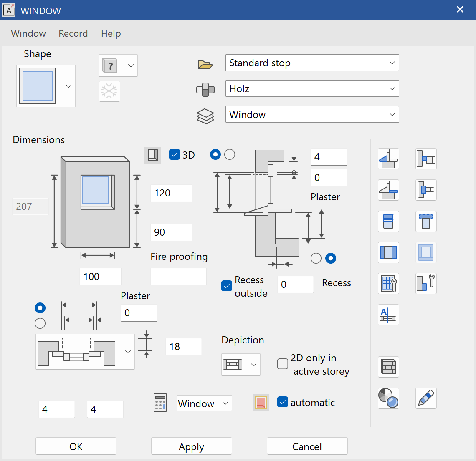Open the Window menu
Viewport: 476px width, 461px height.
coord(28,33)
